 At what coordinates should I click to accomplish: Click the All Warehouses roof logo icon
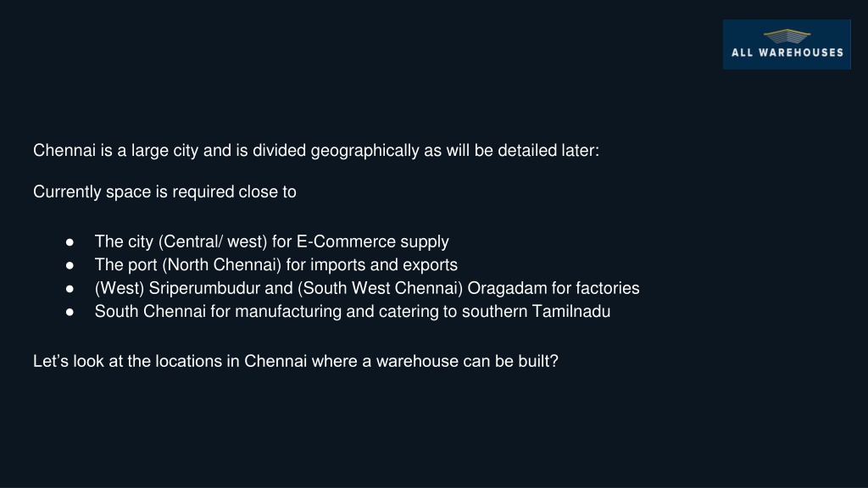(x=787, y=36)
